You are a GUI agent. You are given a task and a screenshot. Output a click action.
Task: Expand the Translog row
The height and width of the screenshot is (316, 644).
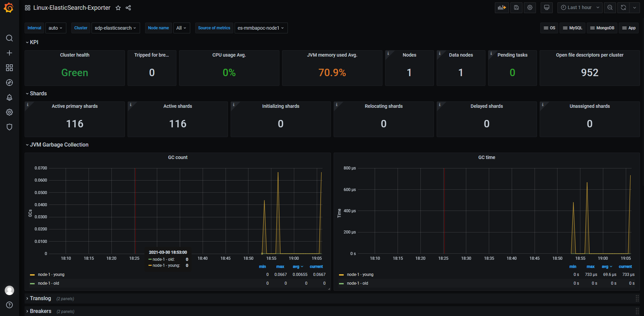pos(40,298)
